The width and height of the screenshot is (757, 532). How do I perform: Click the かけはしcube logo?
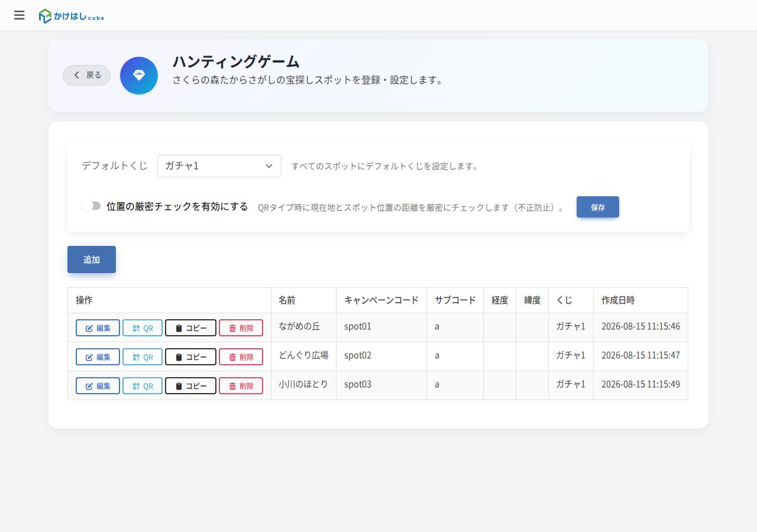click(x=72, y=16)
